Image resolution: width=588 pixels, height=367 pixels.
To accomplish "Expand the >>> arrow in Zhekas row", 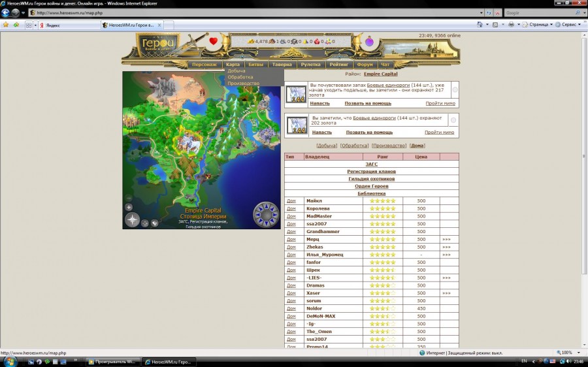I will [446, 247].
